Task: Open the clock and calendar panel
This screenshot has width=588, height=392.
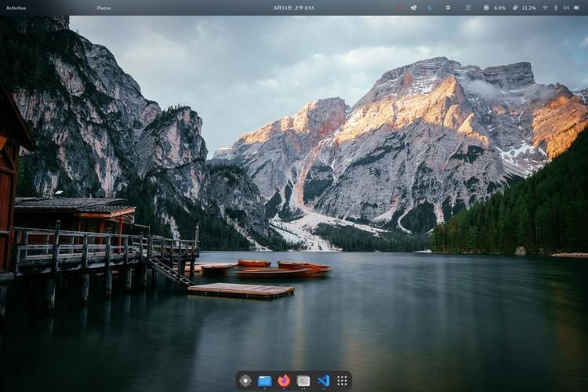Action: [294, 8]
